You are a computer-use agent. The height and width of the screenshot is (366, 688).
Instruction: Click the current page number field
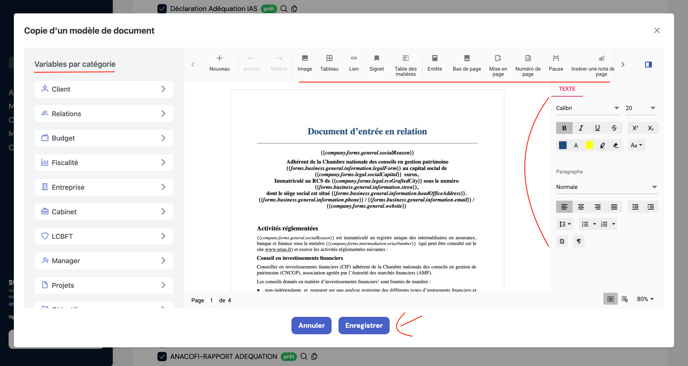211,301
